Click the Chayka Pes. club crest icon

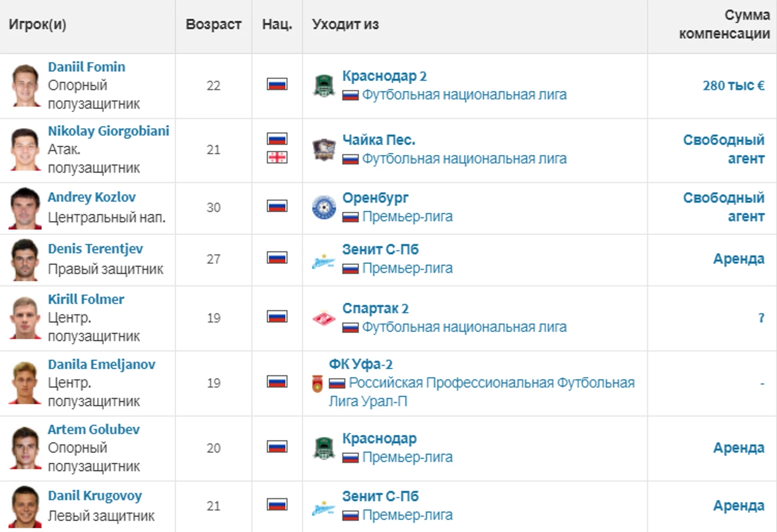324,149
